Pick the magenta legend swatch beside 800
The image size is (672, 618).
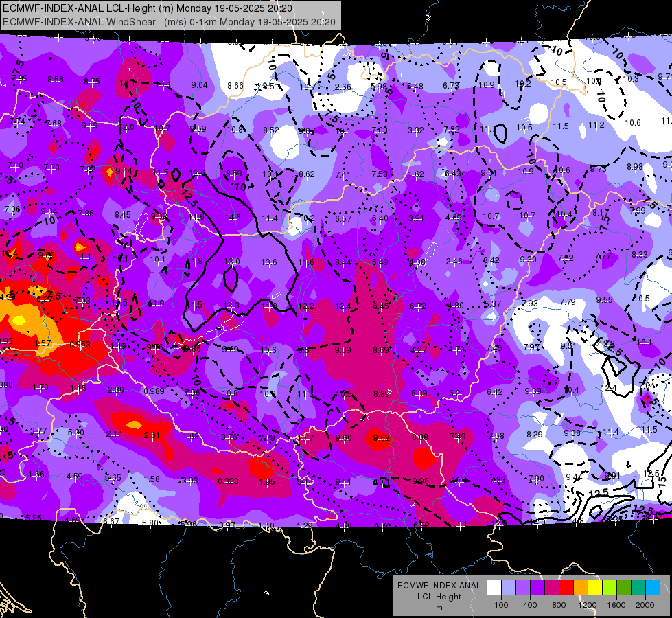pyautogui.click(x=552, y=588)
